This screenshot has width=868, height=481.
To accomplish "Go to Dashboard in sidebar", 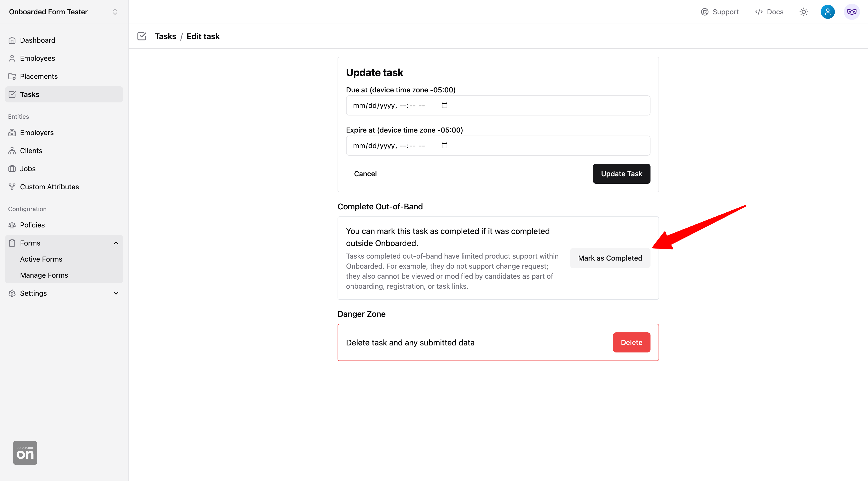I will tap(37, 40).
